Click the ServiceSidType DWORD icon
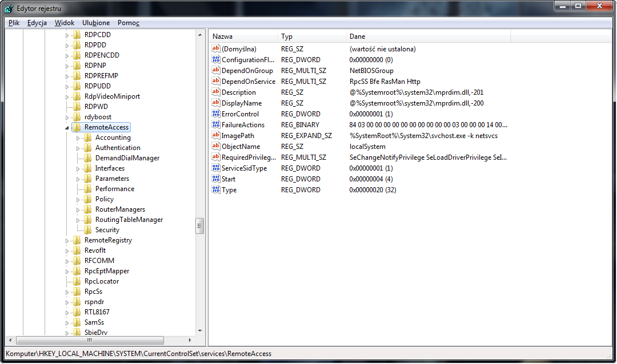617x364 pixels. (x=215, y=168)
